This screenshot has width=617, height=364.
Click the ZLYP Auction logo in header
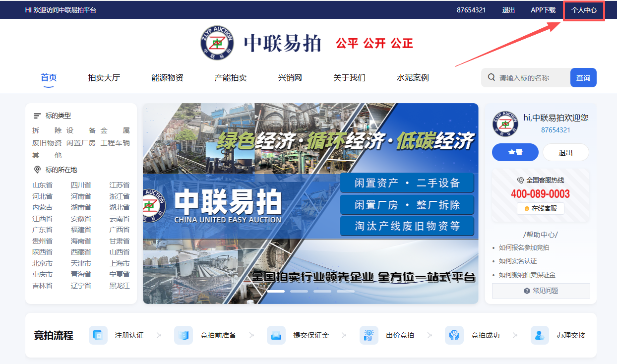(x=217, y=42)
